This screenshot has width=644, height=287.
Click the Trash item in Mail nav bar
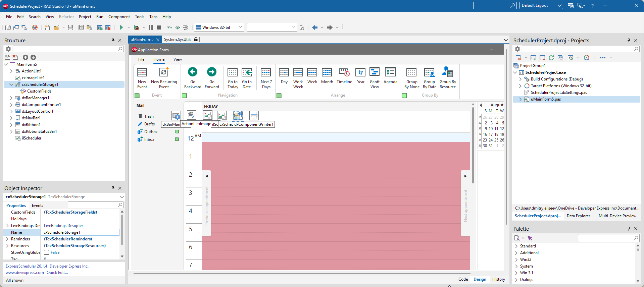point(149,116)
